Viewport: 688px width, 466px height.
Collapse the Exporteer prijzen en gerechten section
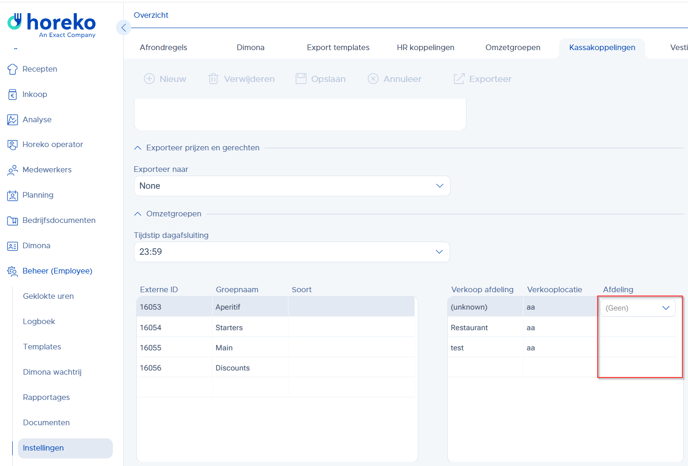[x=138, y=148]
